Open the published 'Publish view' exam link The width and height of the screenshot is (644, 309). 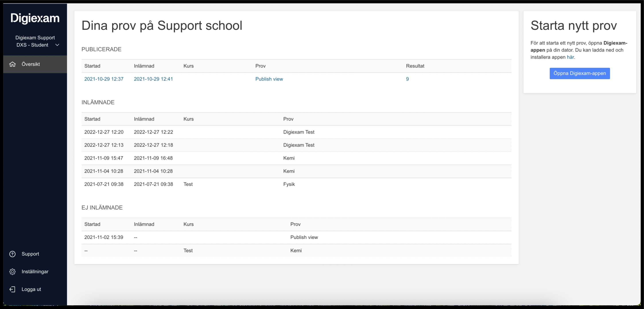(269, 79)
